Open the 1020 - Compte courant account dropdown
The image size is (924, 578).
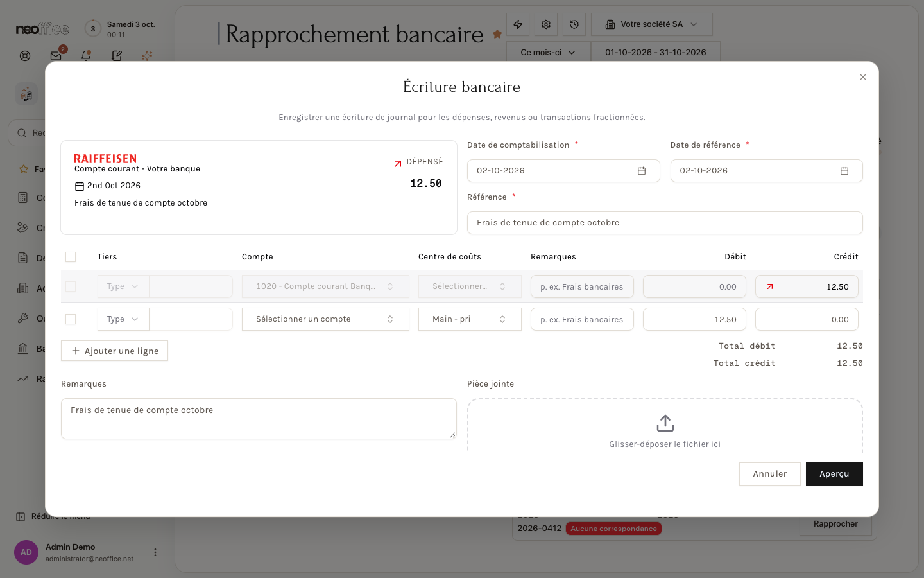(x=325, y=286)
